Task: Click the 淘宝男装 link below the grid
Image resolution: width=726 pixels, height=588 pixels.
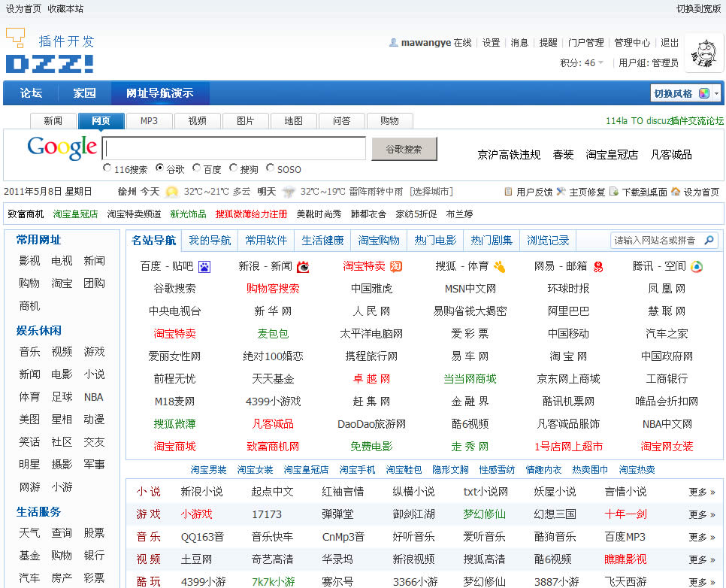Action: pyautogui.click(x=208, y=470)
